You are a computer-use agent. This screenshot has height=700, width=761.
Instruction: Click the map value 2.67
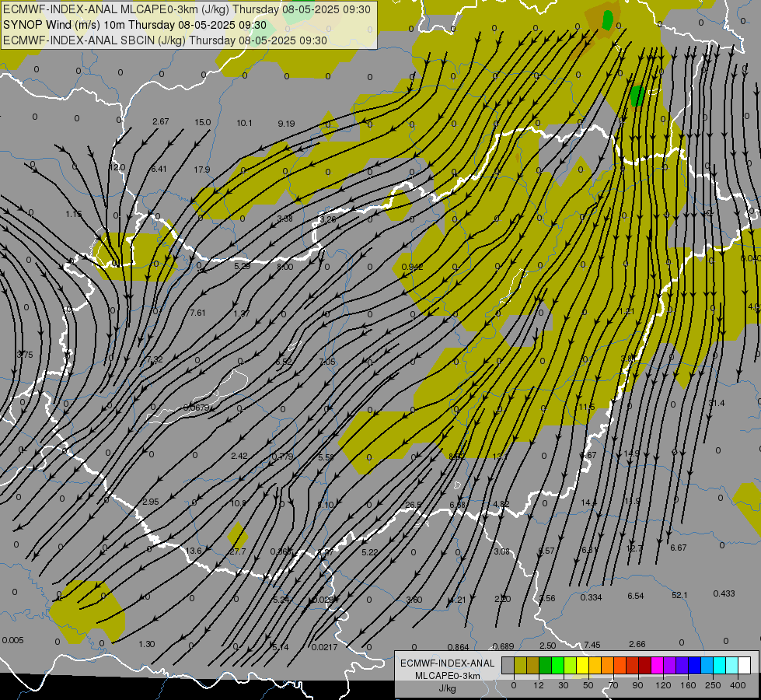[161, 121]
